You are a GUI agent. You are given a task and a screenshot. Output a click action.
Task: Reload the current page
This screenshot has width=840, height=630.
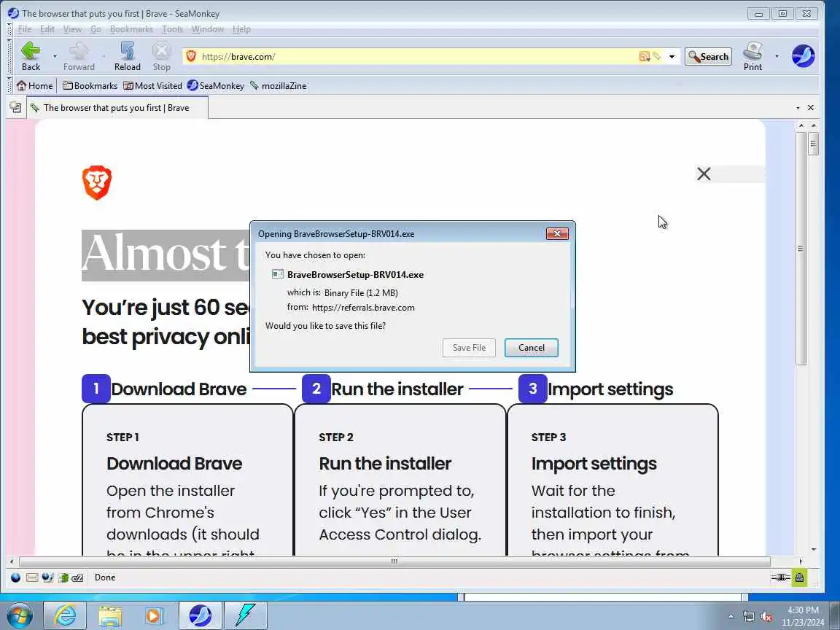[128, 56]
